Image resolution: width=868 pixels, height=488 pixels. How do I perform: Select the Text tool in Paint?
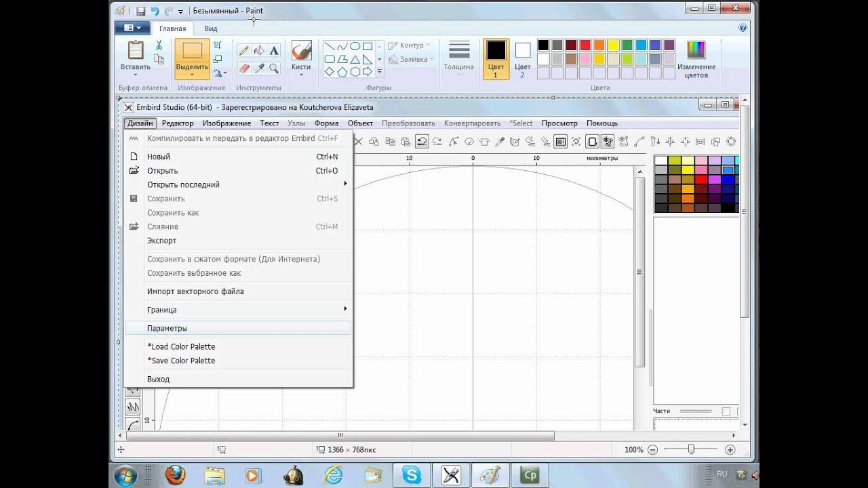pyautogui.click(x=274, y=51)
